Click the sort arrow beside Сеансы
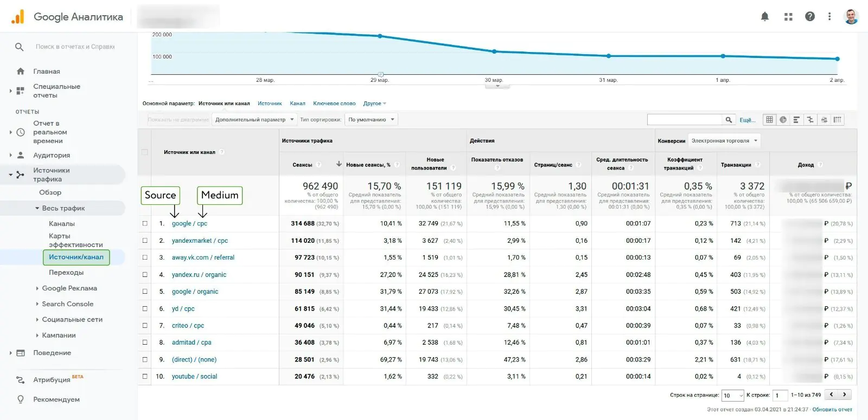 [x=339, y=164]
